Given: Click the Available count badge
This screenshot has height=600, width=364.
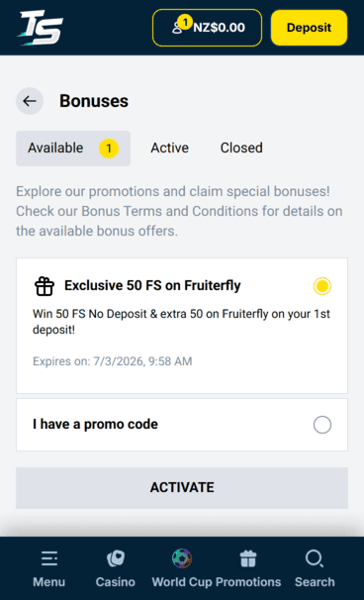Looking at the screenshot, I should click(109, 149).
